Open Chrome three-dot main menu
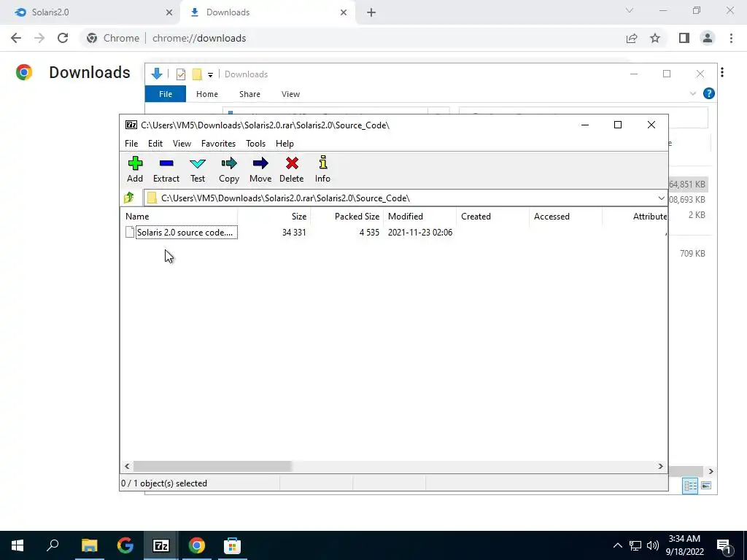747x560 pixels. [731, 38]
